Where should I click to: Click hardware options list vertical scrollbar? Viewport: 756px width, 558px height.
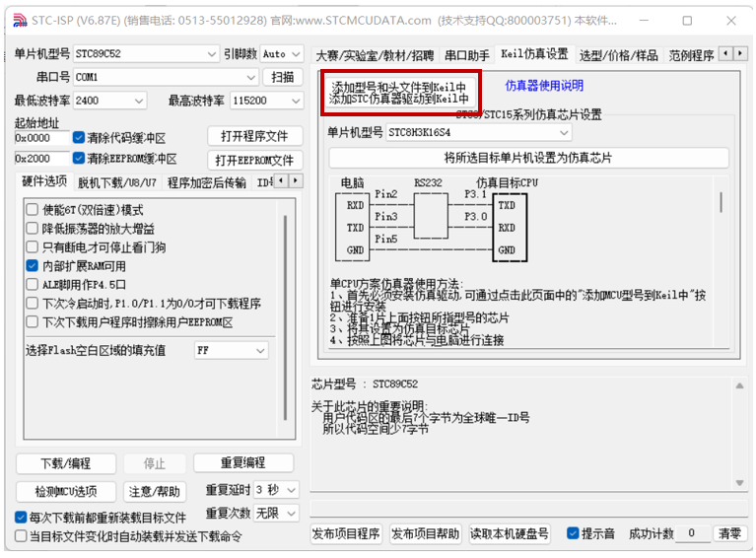286,318
